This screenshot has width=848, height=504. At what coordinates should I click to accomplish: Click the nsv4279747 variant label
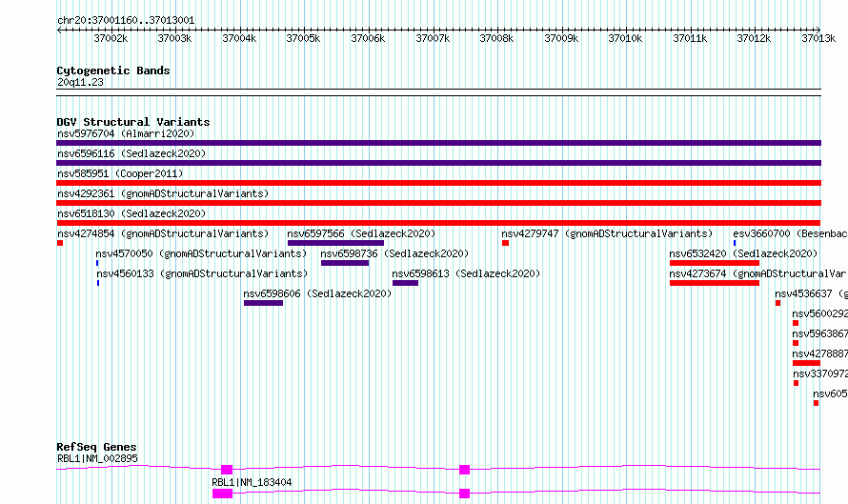(607, 233)
